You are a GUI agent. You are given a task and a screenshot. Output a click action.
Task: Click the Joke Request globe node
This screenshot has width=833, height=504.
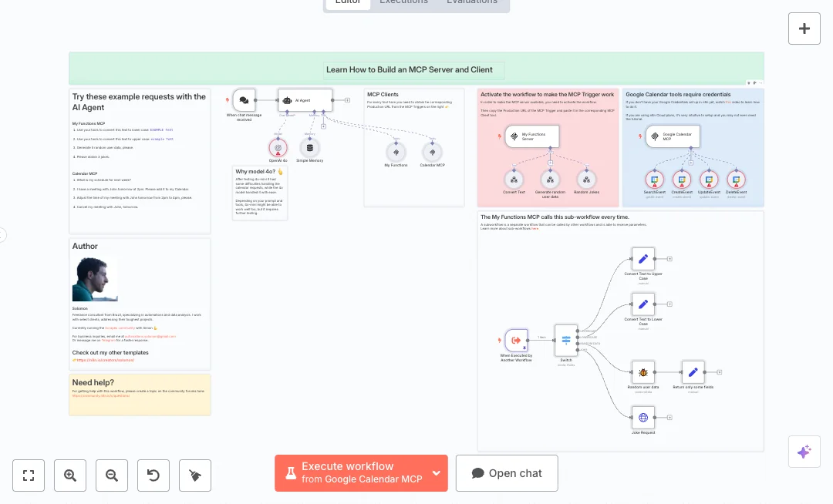(642, 418)
